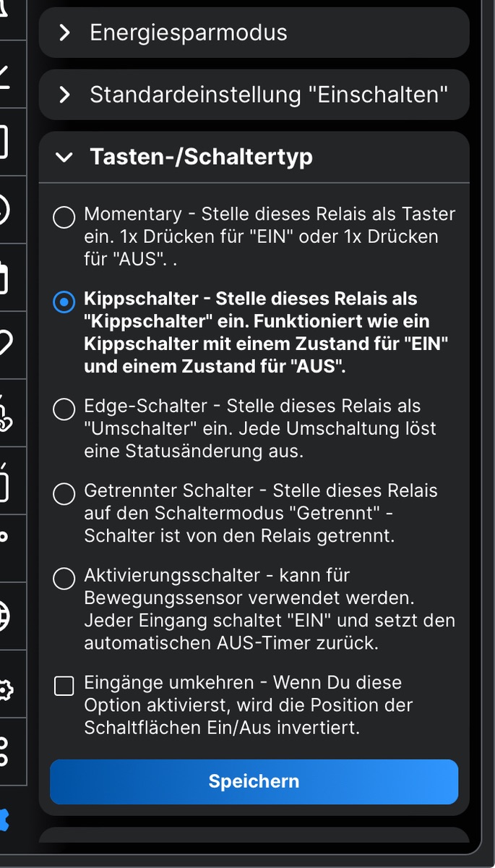
Task: Select the Kippschalter radio option
Action: point(64,302)
